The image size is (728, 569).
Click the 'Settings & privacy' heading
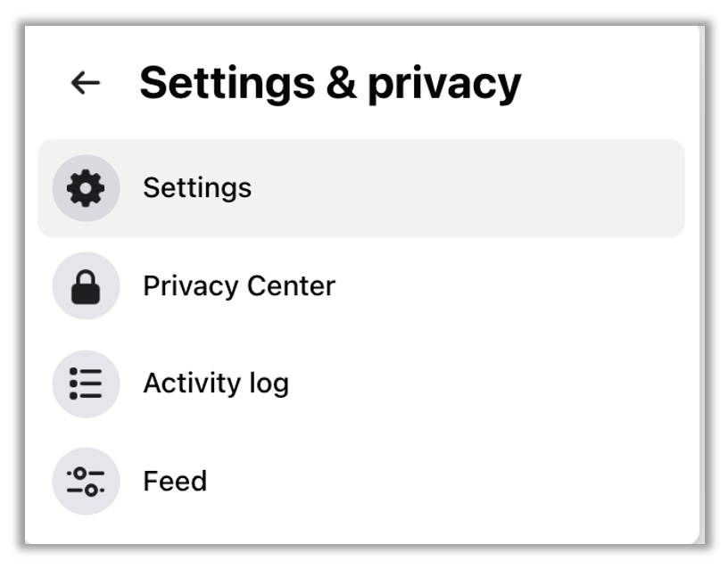point(330,84)
